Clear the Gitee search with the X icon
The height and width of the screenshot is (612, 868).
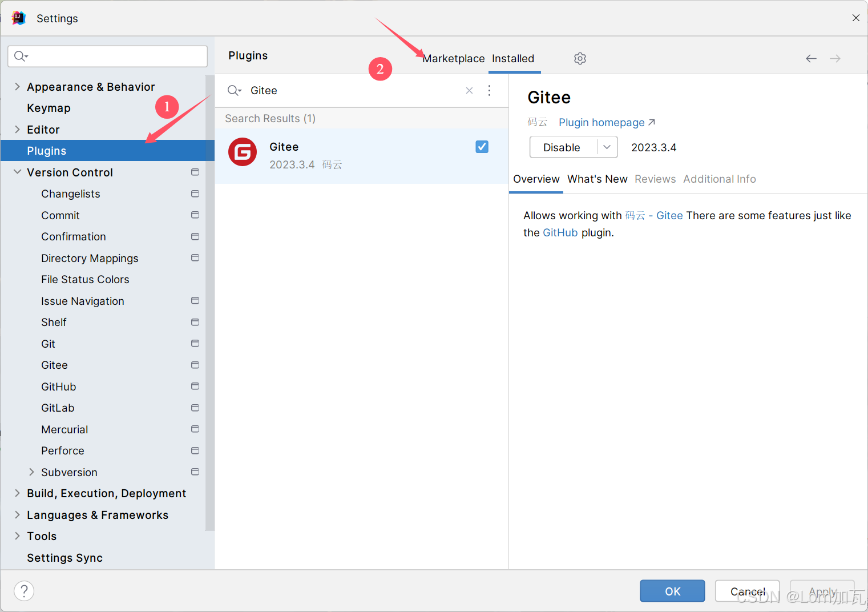[469, 90]
